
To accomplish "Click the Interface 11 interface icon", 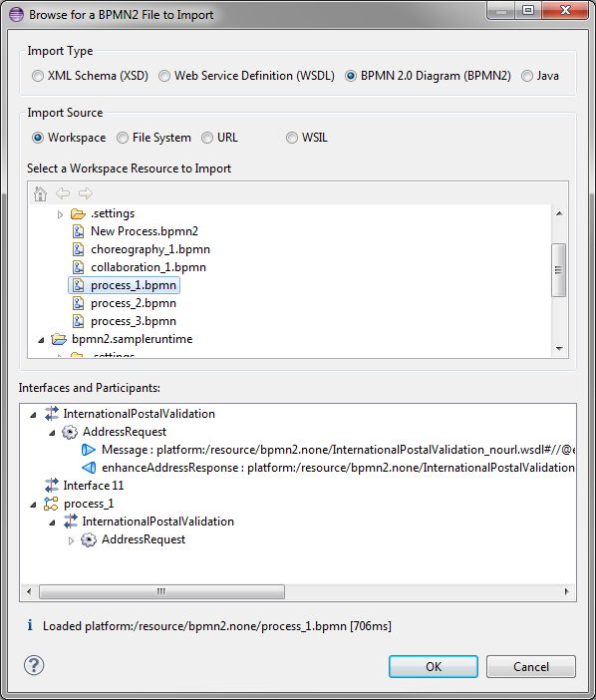I will 52,486.
